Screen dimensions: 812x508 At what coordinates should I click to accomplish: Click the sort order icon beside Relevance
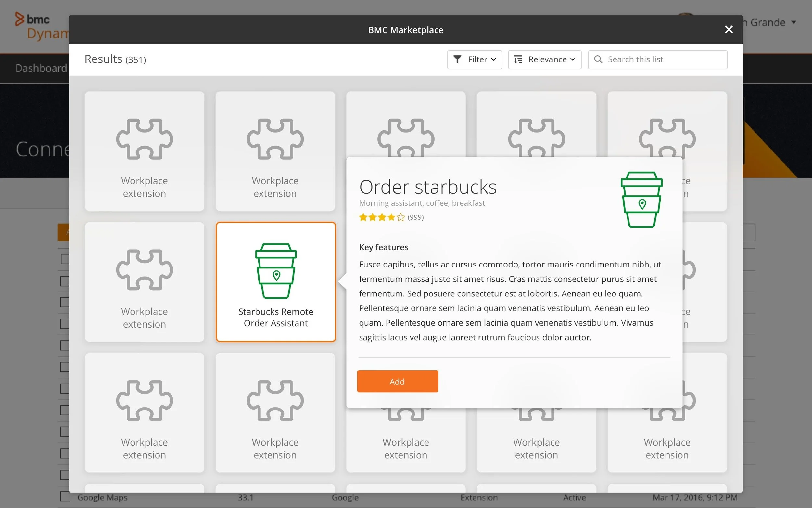click(518, 59)
